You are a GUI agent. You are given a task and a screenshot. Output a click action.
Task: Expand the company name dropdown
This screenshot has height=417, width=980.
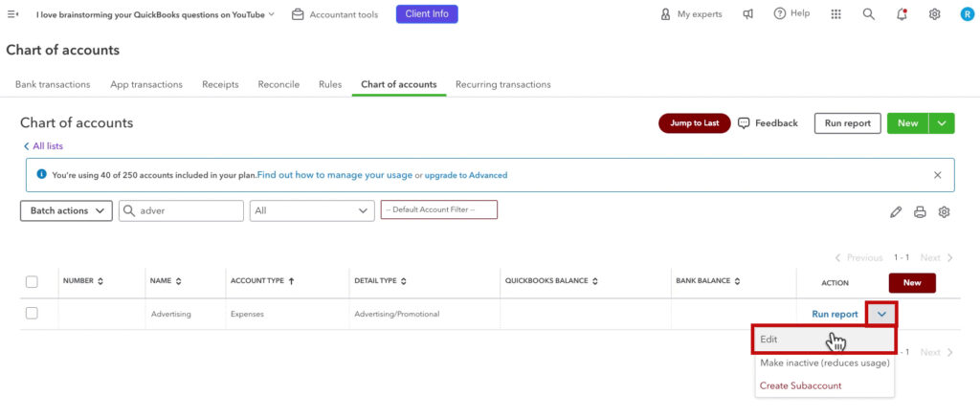point(271,14)
